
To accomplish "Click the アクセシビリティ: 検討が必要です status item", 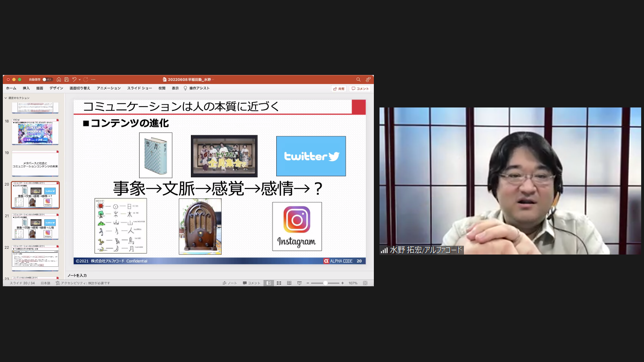I will pos(83,283).
